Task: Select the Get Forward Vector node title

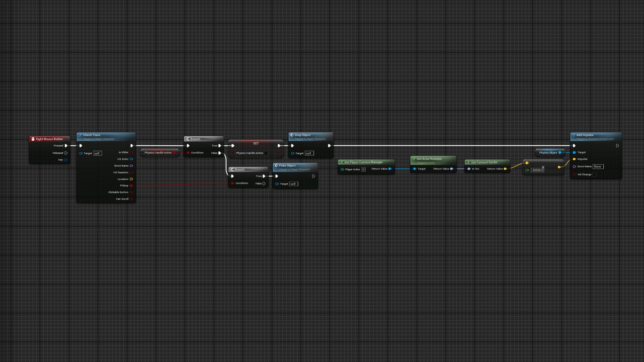Action: (484, 162)
